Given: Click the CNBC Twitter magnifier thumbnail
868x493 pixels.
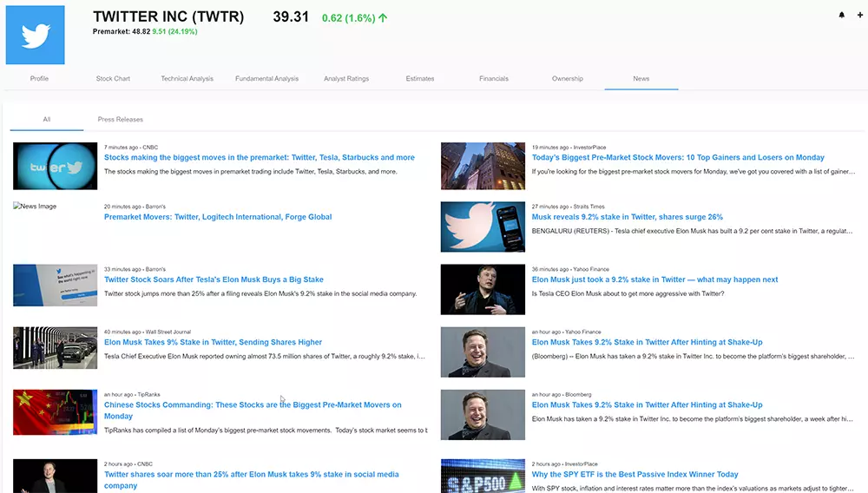Looking at the screenshot, I should (x=56, y=166).
